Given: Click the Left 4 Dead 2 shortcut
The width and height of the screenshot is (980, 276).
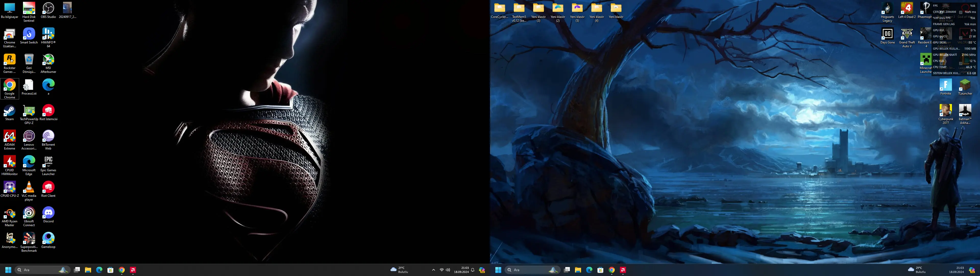Looking at the screenshot, I should coord(907,11).
